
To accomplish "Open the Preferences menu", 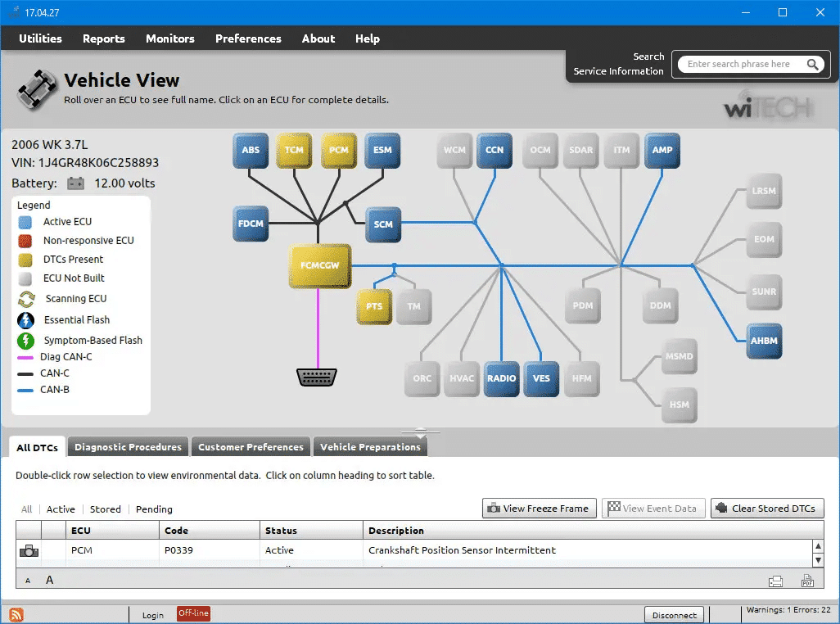I will pyautogui.click(x=247, y=38).
